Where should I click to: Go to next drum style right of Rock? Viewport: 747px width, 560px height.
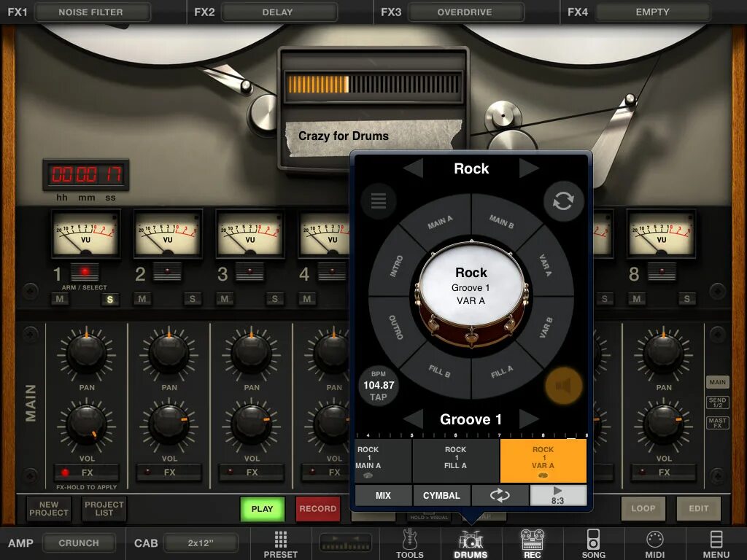(529, 168)
